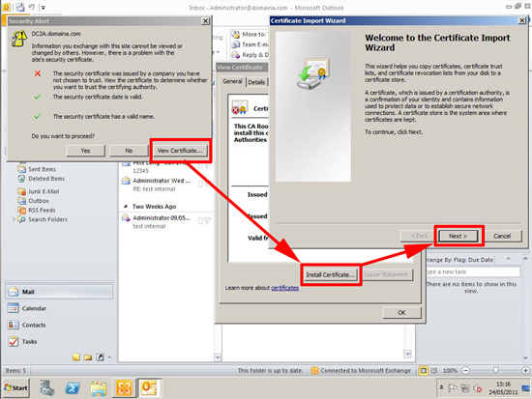This screenshot has height=399, width=532.
Task: Switch to Calendar in navigation pane
Action: tap(59, 308)
